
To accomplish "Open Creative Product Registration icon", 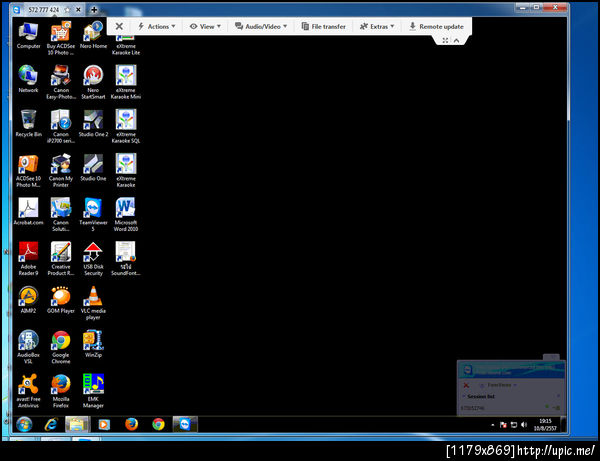I will 60,259.
